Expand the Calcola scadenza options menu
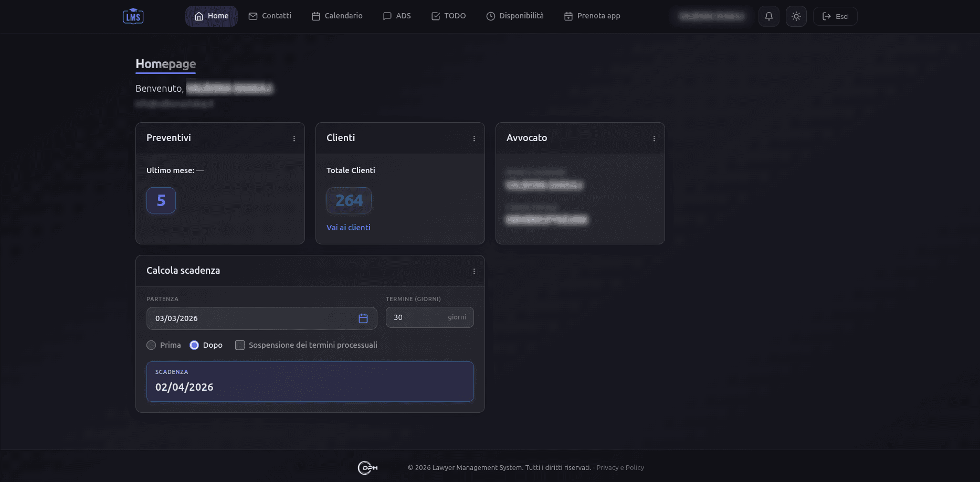 point(474,271)
